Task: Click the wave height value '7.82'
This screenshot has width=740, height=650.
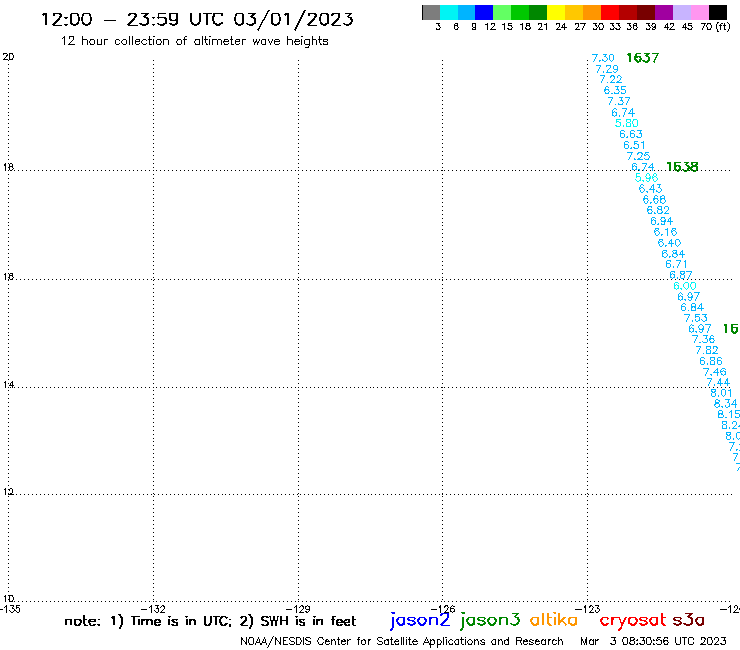Action: [x=707, y=350]
